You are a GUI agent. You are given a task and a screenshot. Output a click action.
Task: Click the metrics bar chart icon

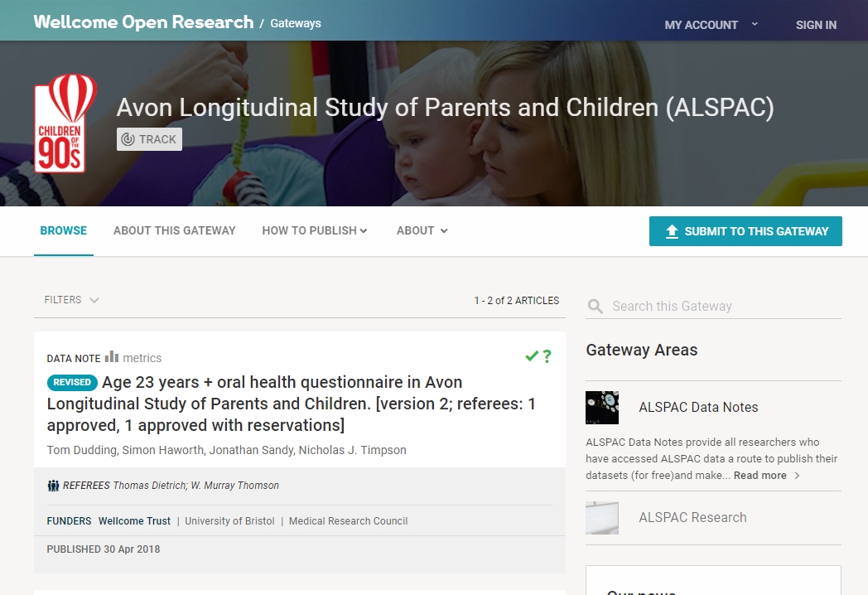point(112,357)
